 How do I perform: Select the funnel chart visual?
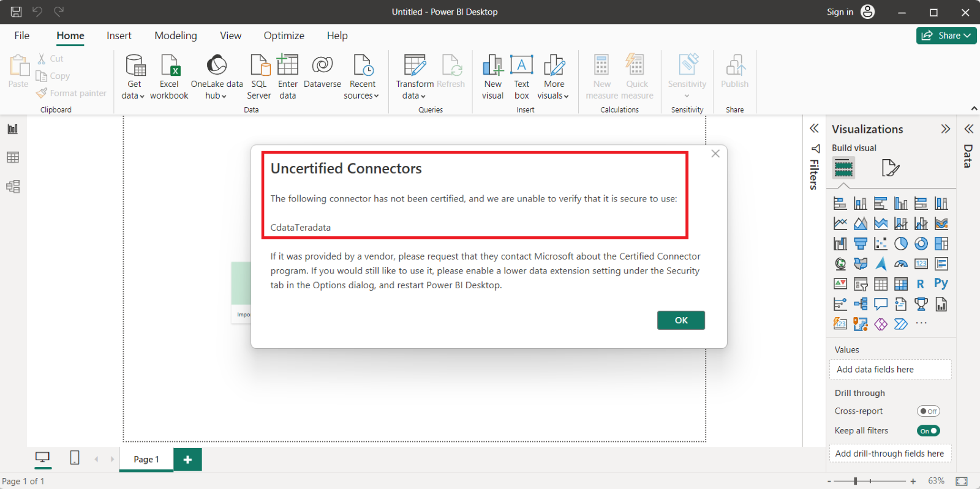(861, 244)
